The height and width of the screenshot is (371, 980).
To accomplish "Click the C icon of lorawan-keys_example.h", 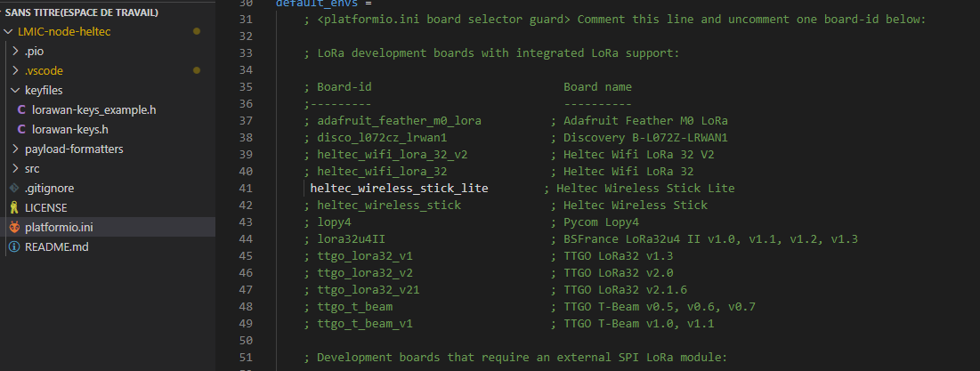I will tap(21, 110).
